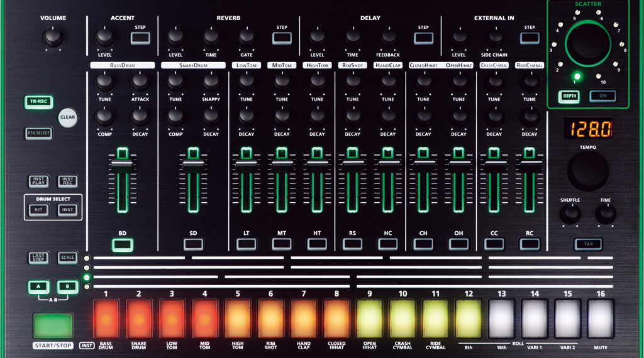Toggle the Accent STEP button
Screen dimensions: 644x358
pos(140,38)
